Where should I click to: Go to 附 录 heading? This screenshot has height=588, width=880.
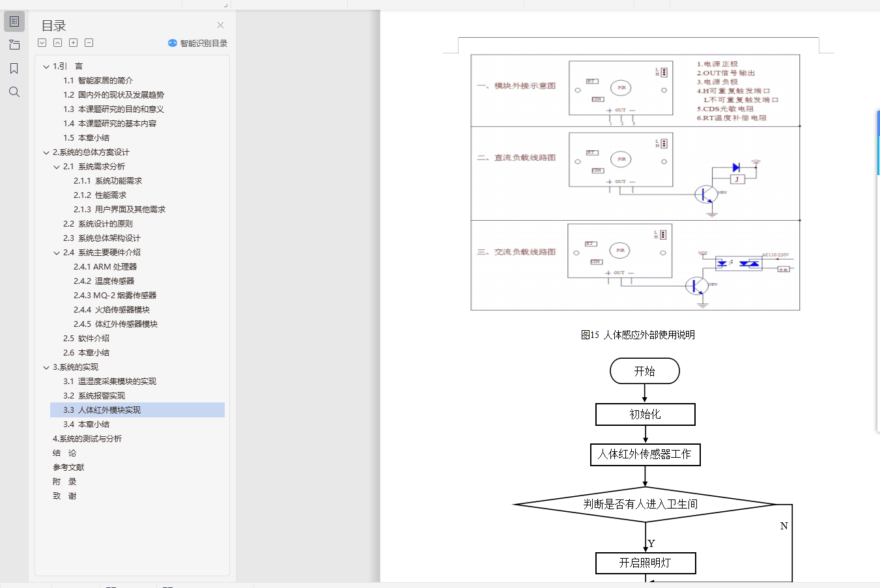[64, 482]
